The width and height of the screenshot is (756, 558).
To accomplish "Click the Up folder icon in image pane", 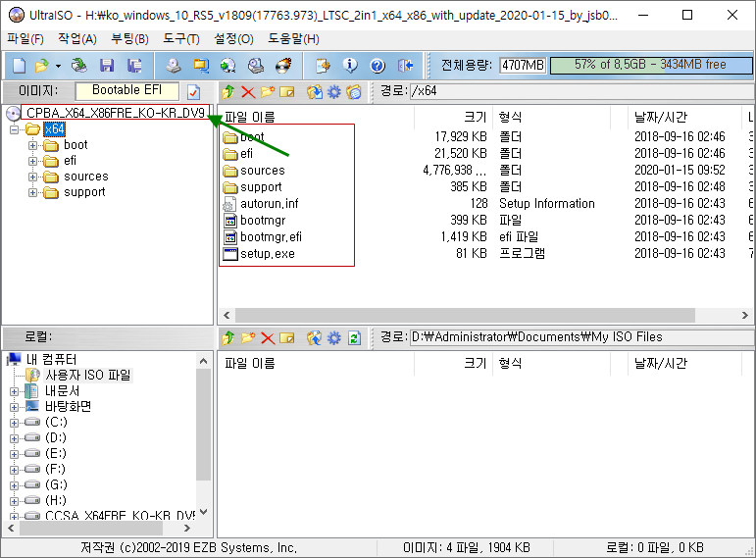I will coord(228,91).
